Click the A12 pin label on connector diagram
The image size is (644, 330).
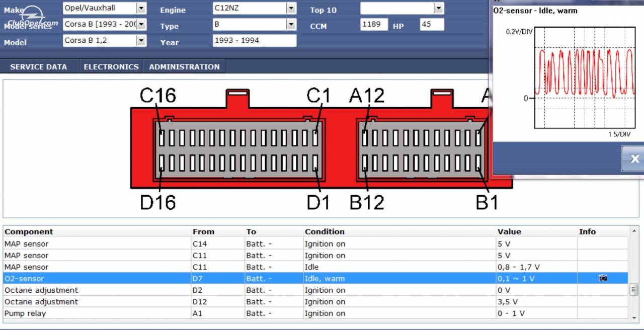click(x=367, y=95)
